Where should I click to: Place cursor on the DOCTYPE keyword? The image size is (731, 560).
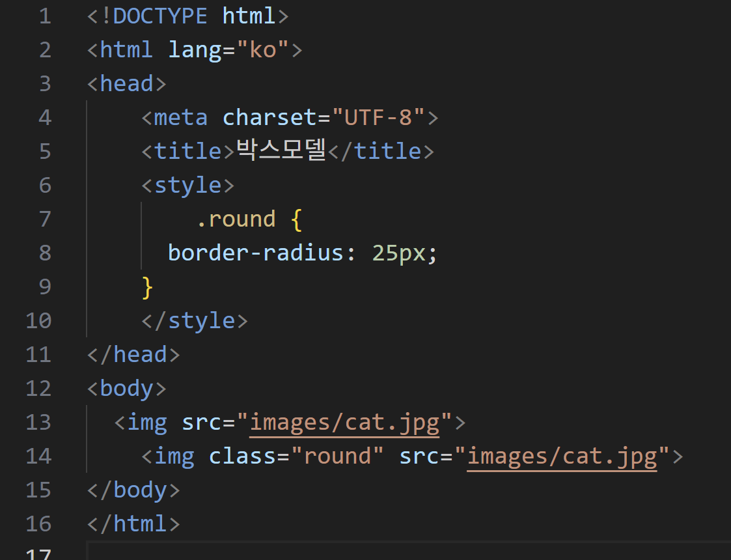click(x=160, y=16)
